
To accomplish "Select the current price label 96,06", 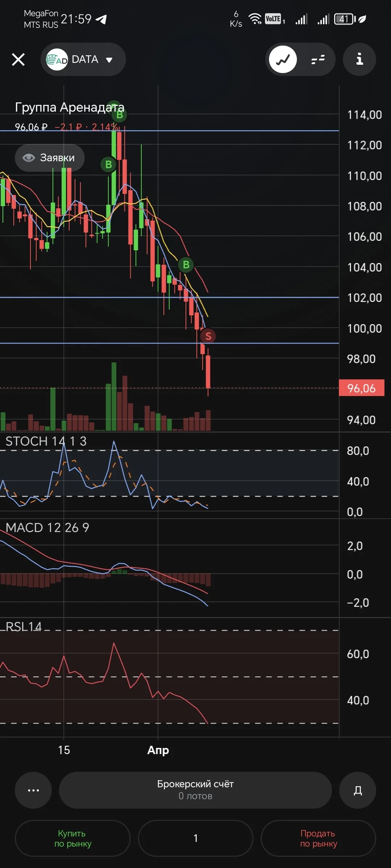I will point(361,388).
